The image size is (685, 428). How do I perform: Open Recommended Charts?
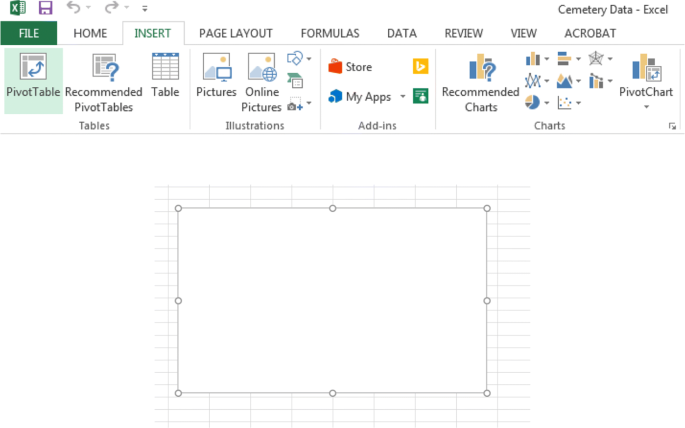(481, 82)
